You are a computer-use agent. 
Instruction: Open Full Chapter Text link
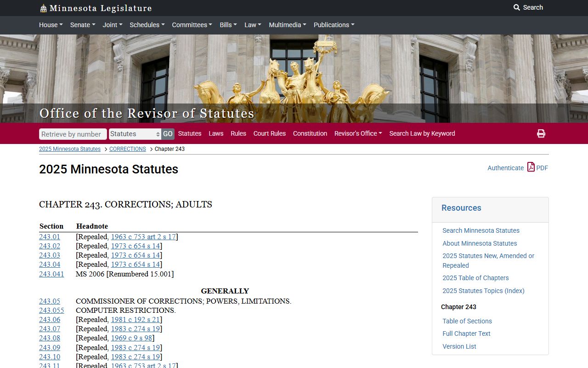coord(466,333)
